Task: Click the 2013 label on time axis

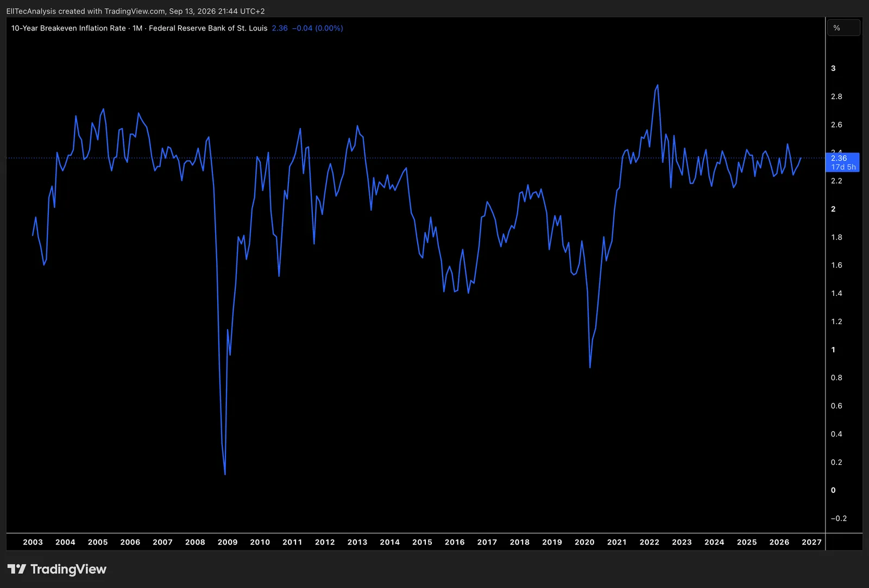Action: [x=357, y=542]
